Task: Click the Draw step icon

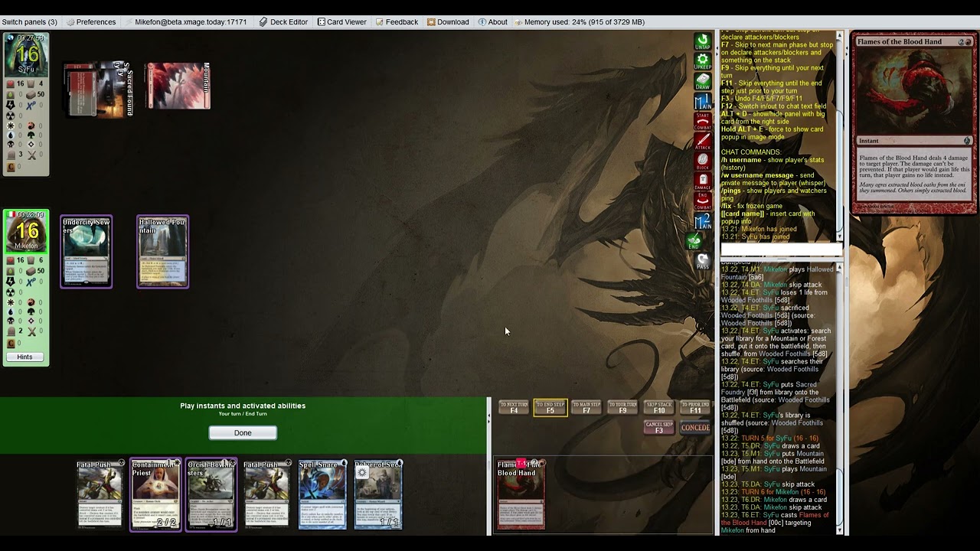Action: coord(702,81)
